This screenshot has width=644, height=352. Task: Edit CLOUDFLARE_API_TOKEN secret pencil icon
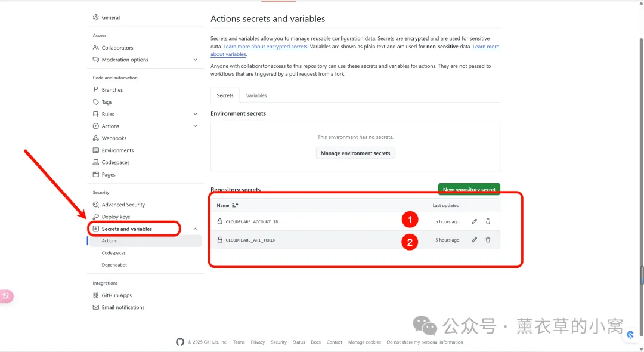475,240
